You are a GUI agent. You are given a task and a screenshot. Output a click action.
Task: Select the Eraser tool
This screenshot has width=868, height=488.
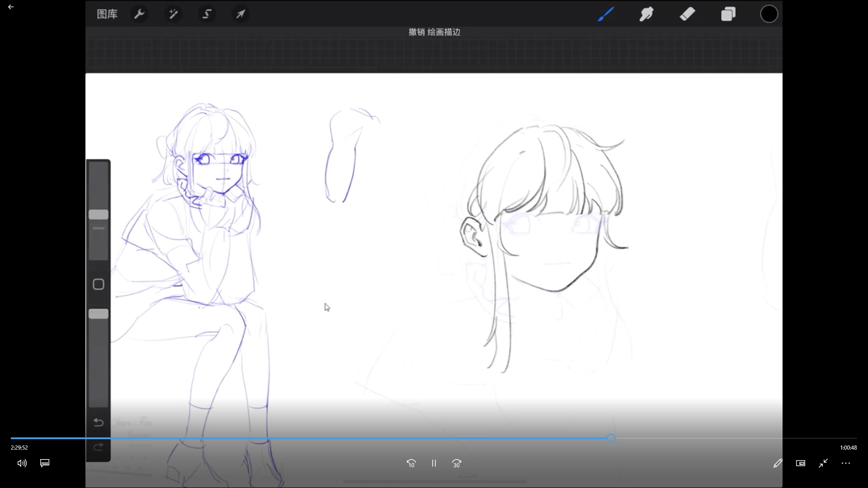click(687, 14)
